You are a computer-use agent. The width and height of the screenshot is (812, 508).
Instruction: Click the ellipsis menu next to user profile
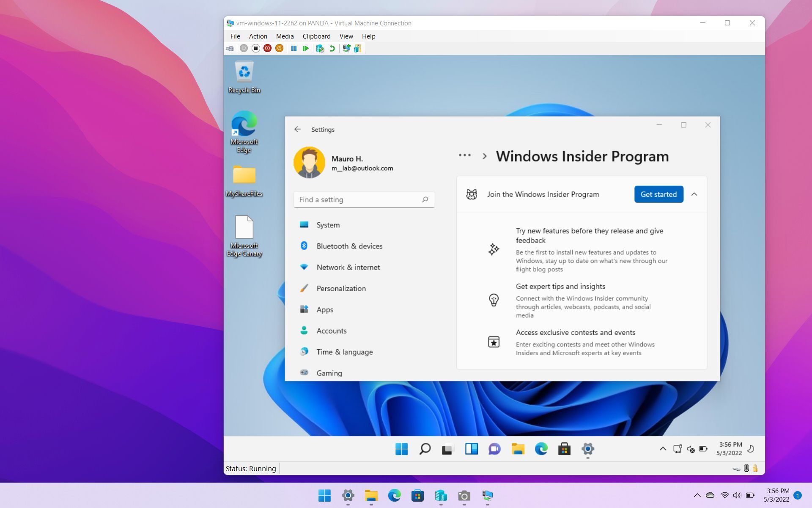464,154
